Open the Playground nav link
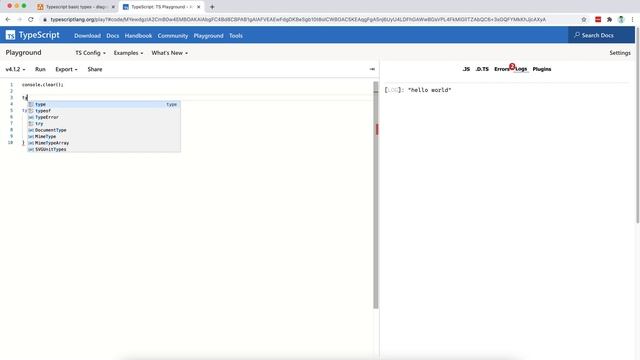 coord(209,36)
